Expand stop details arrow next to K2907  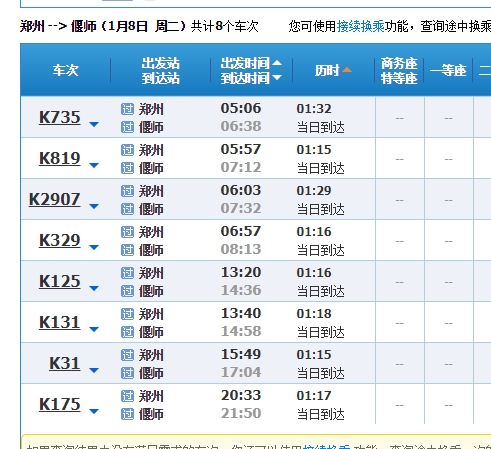click(x=94, y=206)
